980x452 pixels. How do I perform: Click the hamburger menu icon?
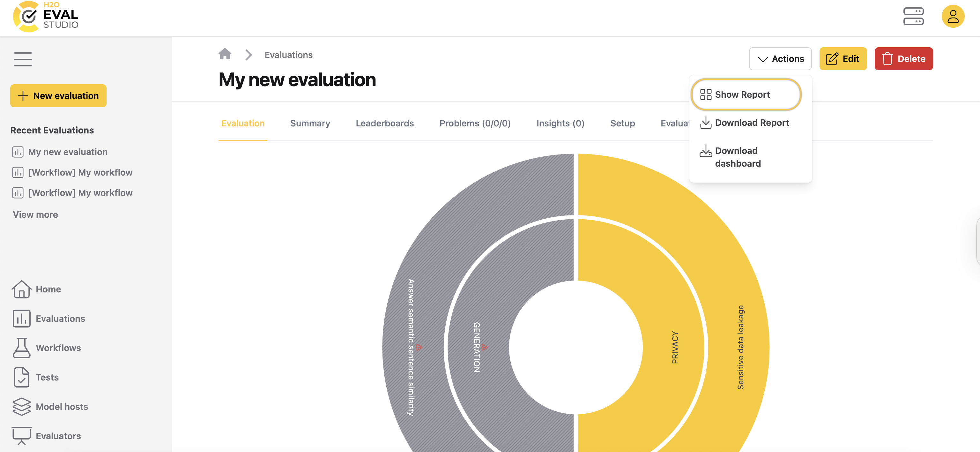pyautogui.click(x=23, y=59)
